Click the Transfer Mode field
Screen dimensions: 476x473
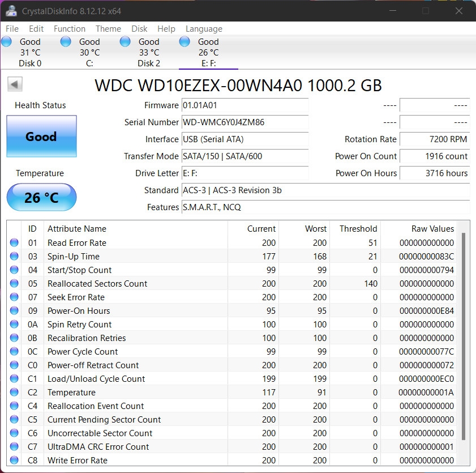245,156
